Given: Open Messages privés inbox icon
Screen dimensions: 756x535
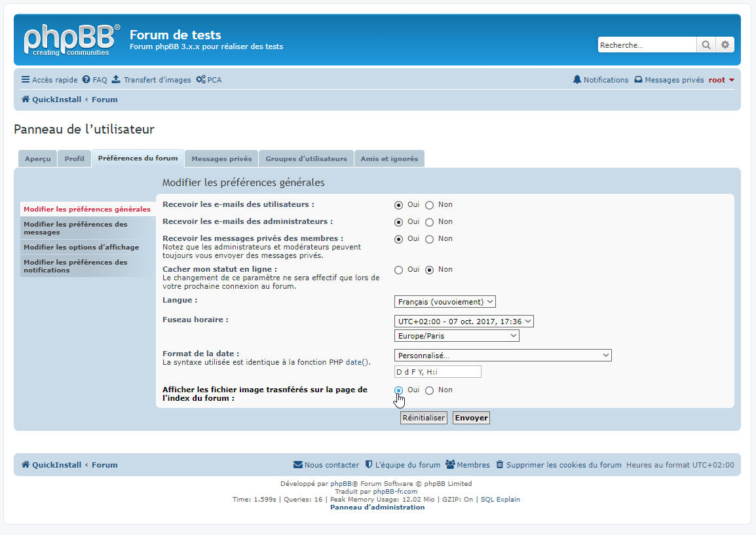Looking at the screenshot, I should (637, 80).
